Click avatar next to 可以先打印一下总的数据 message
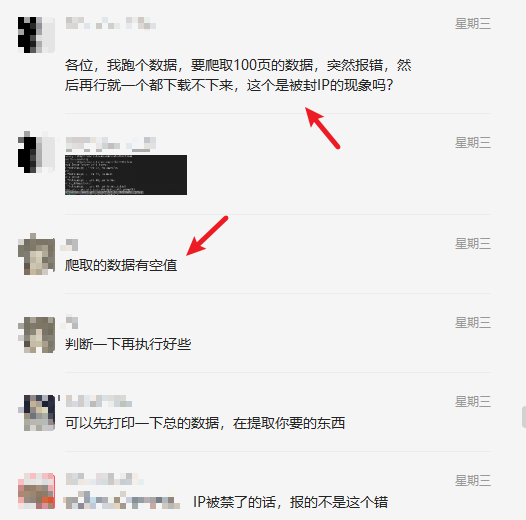 [37, 413]
